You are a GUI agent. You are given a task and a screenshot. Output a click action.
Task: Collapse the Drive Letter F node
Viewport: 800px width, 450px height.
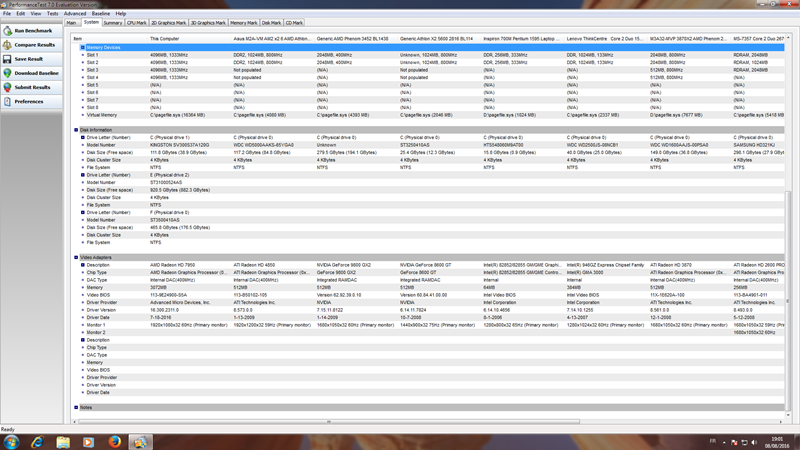[83, 212]
